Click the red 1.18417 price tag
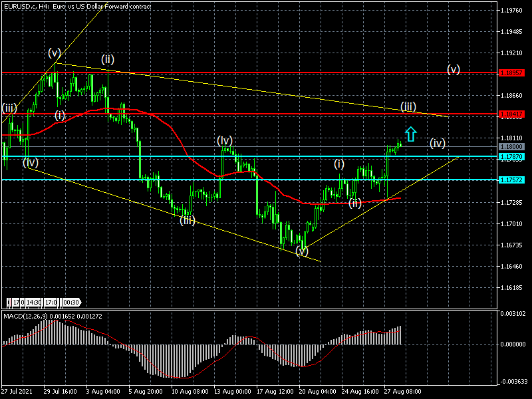Viewport: 532px width, 399px height. point(511,114)
